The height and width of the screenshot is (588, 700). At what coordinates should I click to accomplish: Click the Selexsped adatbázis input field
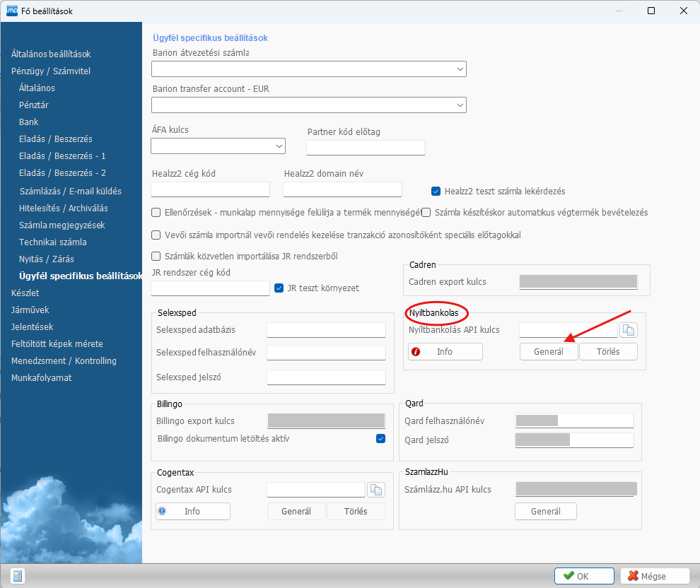tap(326, 330)
